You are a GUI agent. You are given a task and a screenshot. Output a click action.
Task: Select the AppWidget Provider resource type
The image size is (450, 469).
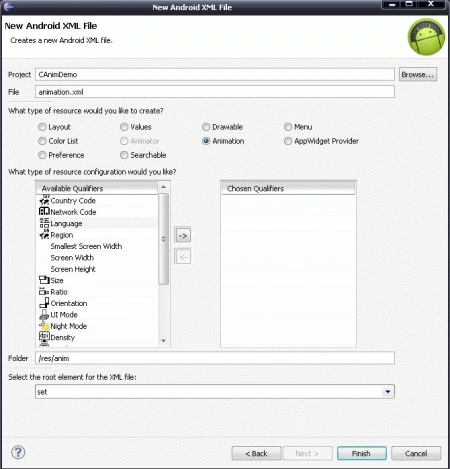point(288,141)
